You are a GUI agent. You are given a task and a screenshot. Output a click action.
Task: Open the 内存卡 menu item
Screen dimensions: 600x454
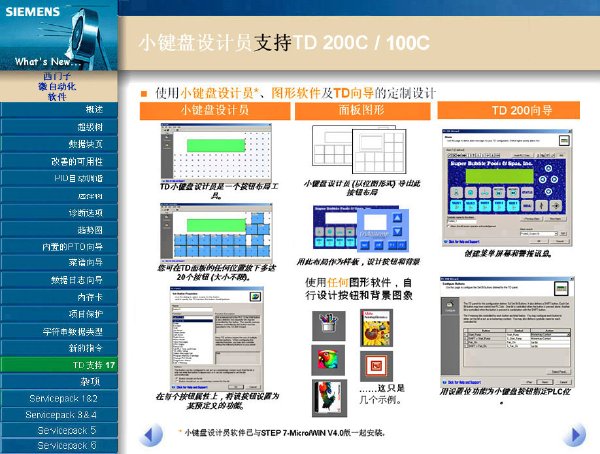pos(59,297)
